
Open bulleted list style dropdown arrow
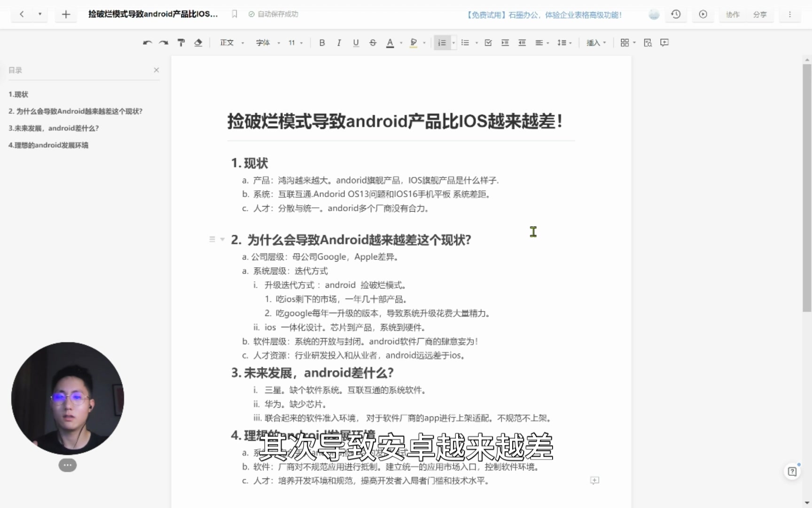(476, 43)
